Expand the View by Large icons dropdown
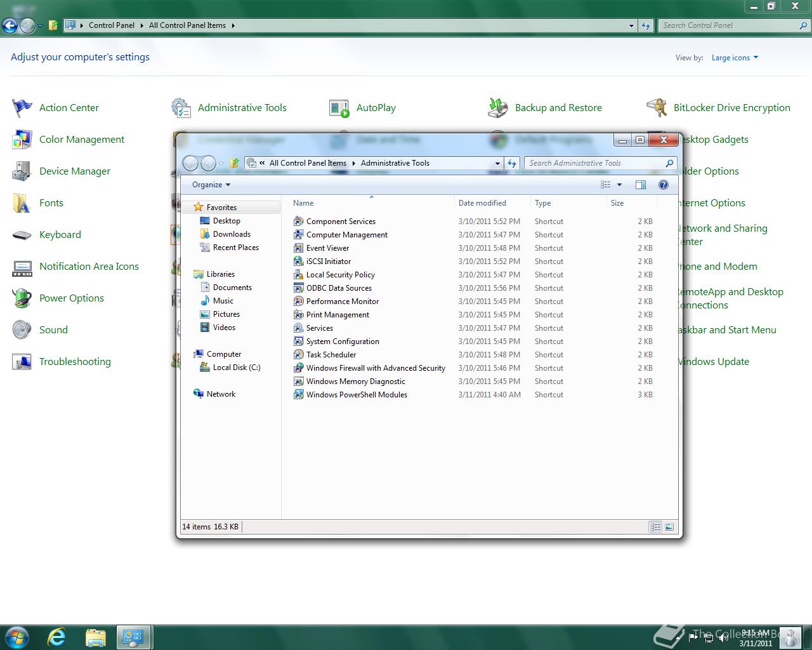The width and height of the screenshot is (812, 650). [735, 58]
